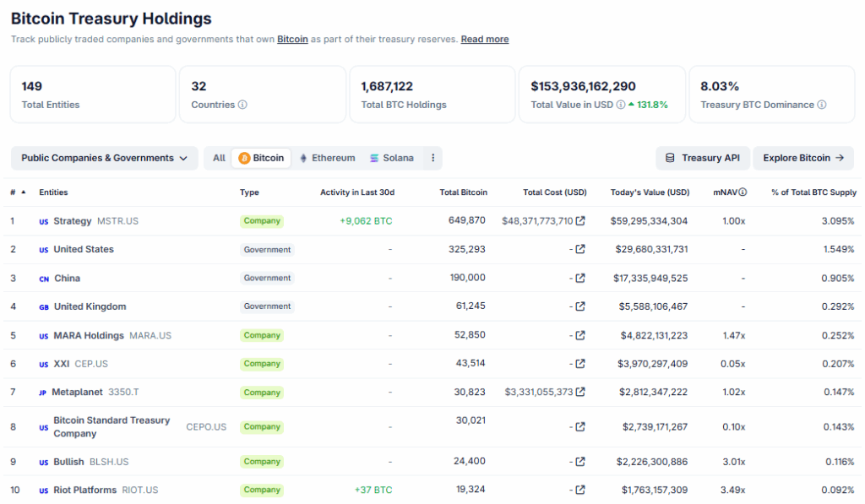Click the +9,062 BTC activity value
Screen dimensions: 865x504
tap(366, 220)
